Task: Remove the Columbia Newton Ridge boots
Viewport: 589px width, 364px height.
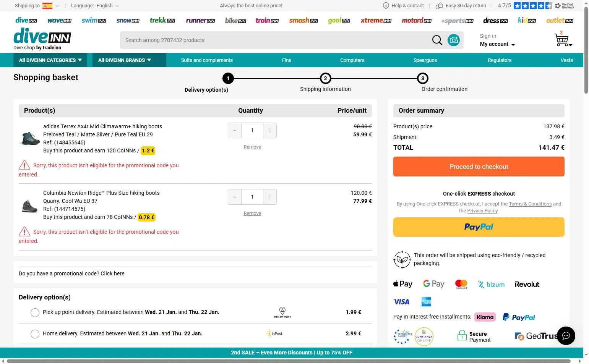Action: click(x=252, y=214)
